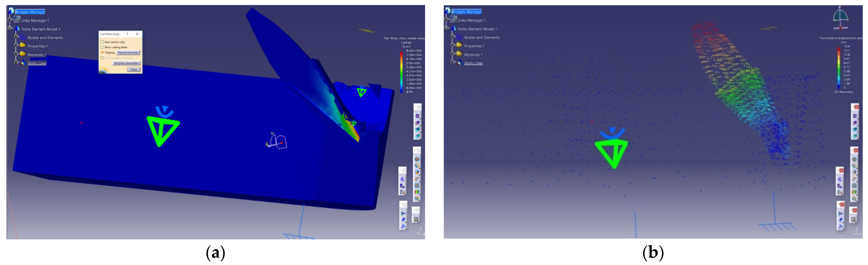Untick the Clipping checkbox
Viewport: 868px width, 265px height.
(x=102, y=52)
